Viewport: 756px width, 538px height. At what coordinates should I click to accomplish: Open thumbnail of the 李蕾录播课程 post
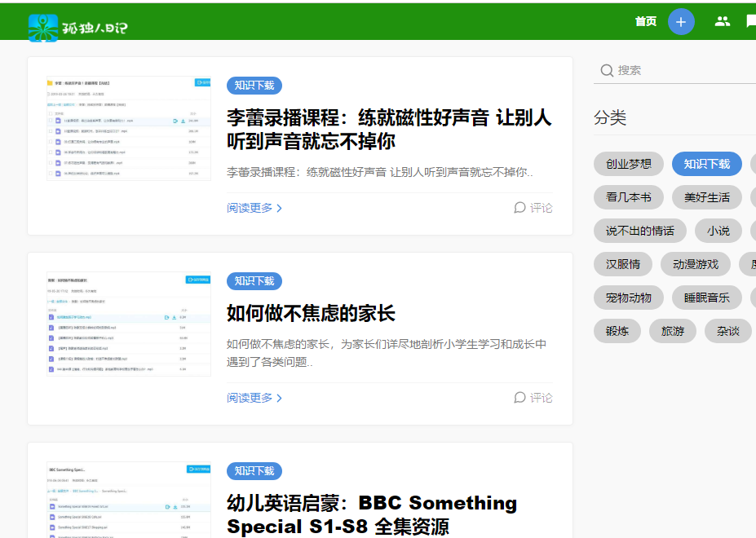click(x=129, y=129)
